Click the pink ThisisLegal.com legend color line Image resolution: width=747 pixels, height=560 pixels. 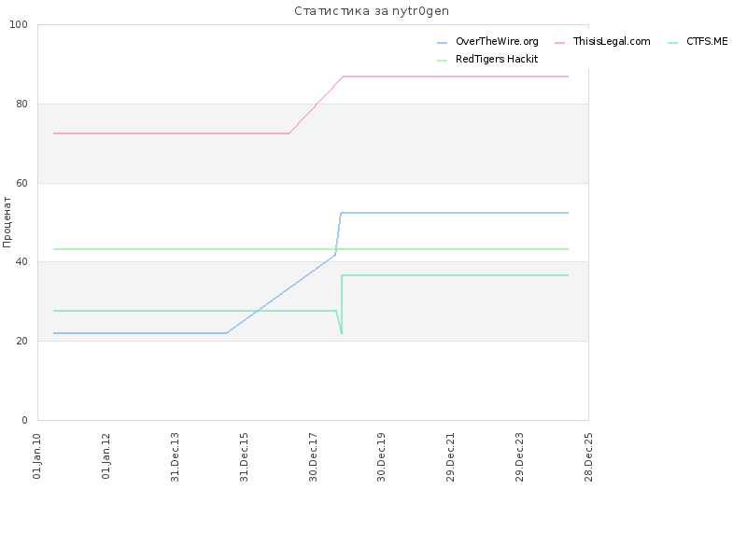point(559,43)
